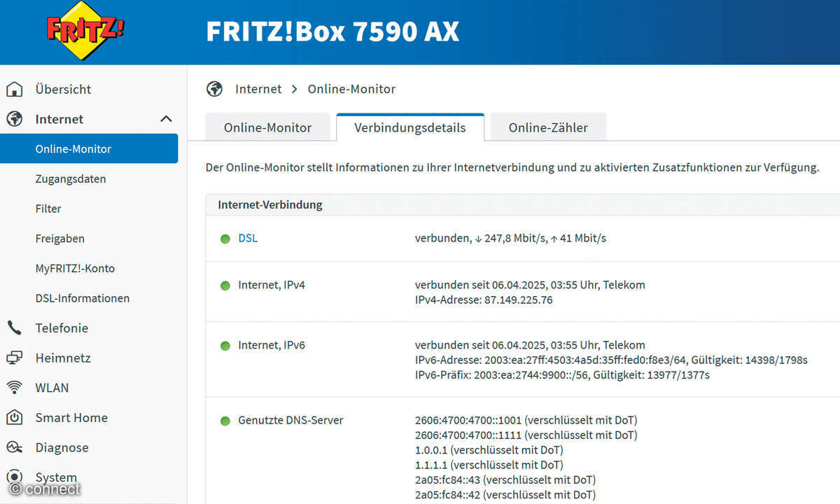Switch to the Online-Zähler tab

point(548,127)
